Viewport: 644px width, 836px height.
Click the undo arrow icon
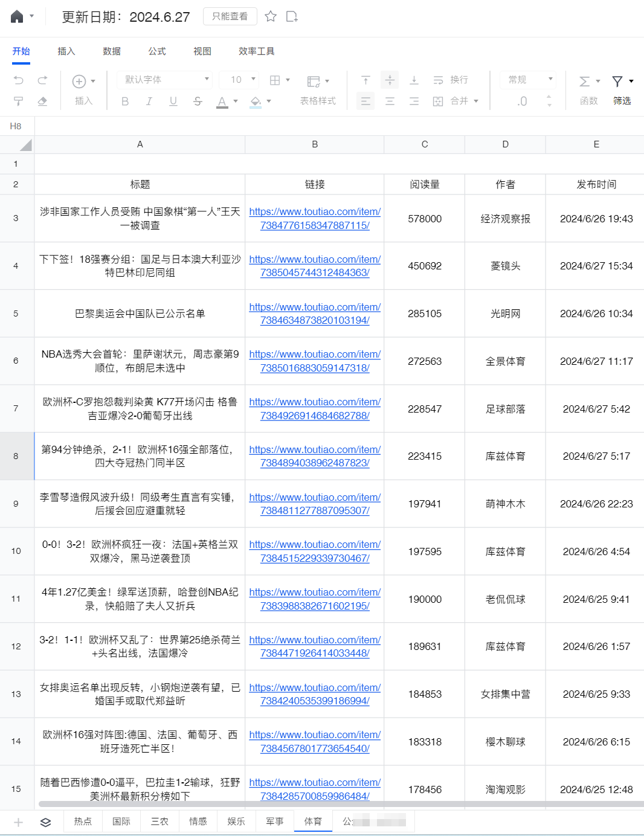click(19, 80)
